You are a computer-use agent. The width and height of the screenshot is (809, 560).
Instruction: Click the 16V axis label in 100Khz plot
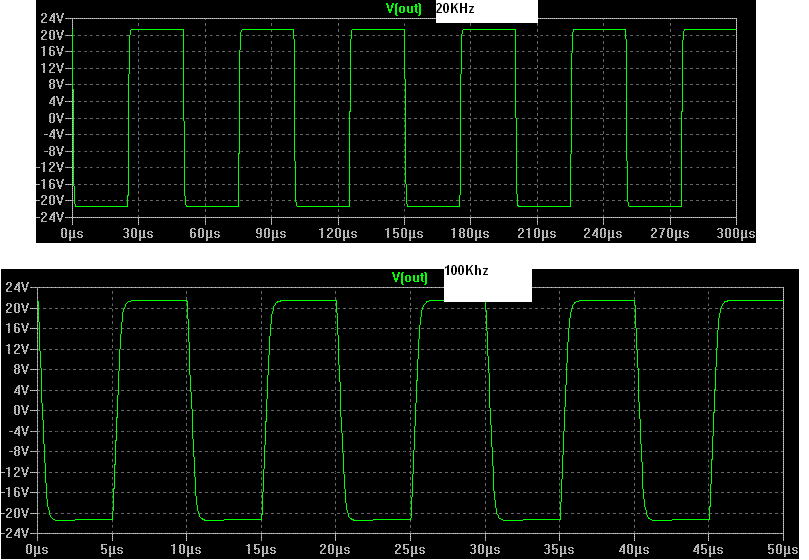[18, 328]
